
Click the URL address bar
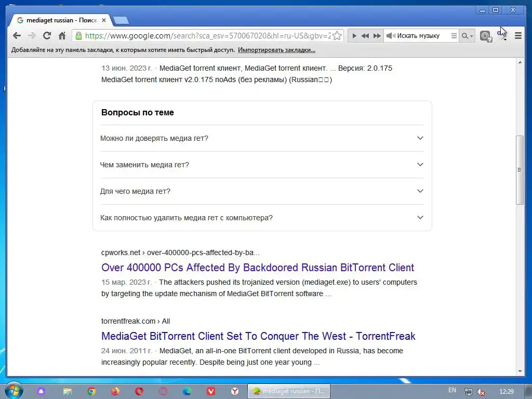tap(208, 36)
